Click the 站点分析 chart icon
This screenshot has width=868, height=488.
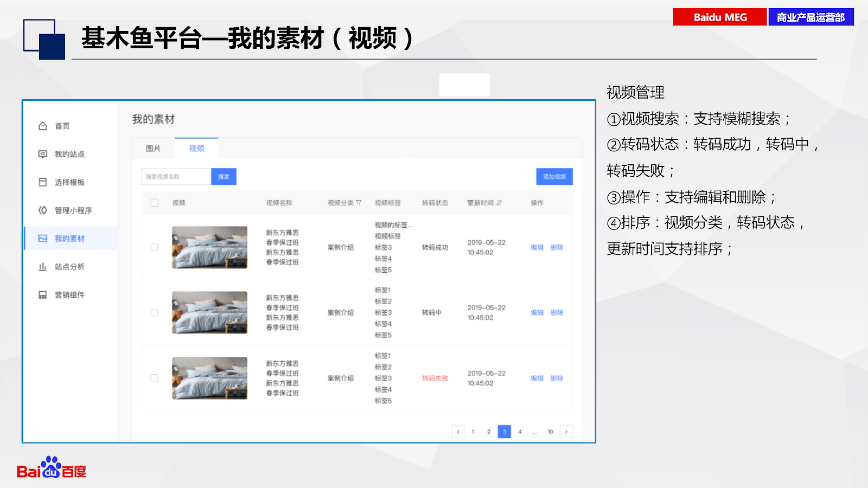(43, 267)
